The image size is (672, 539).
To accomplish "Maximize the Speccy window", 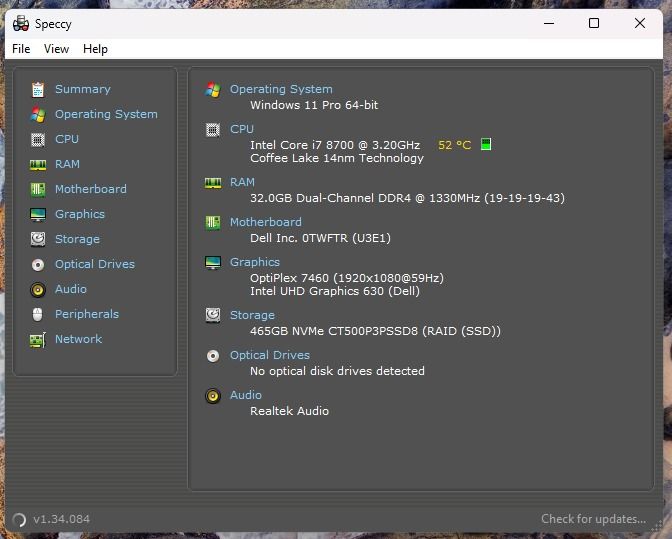I will point(594,23).
